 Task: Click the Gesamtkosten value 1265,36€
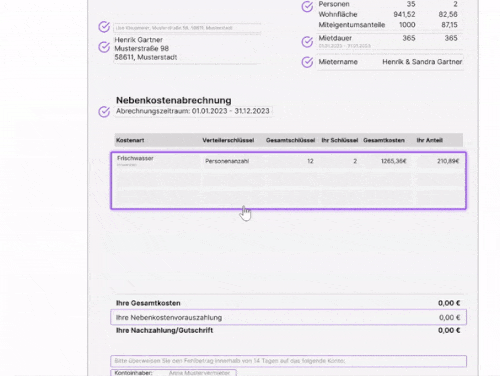[x=394, y=161]
